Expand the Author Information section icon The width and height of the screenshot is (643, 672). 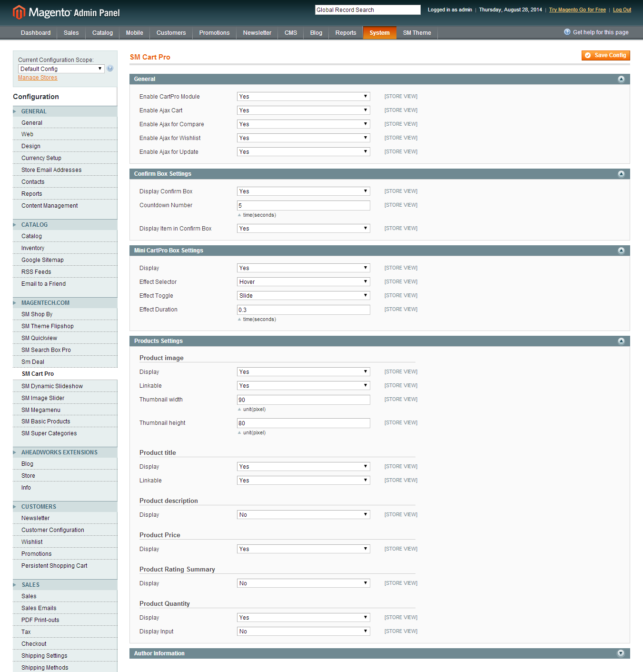click(x=621, y=653)
